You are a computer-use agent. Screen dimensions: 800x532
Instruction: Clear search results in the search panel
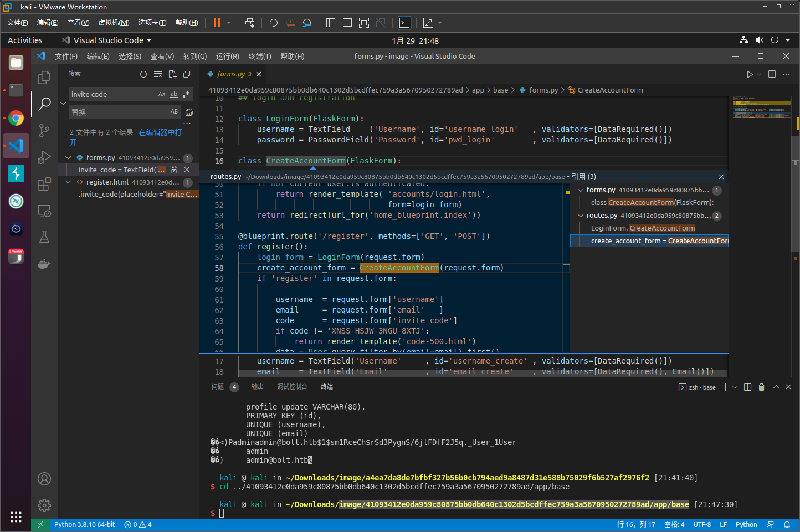158,74
